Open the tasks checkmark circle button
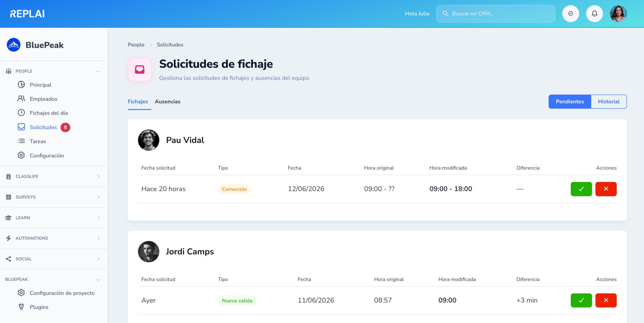The width and height of the screenshot is (644, 323). (571, 14)
